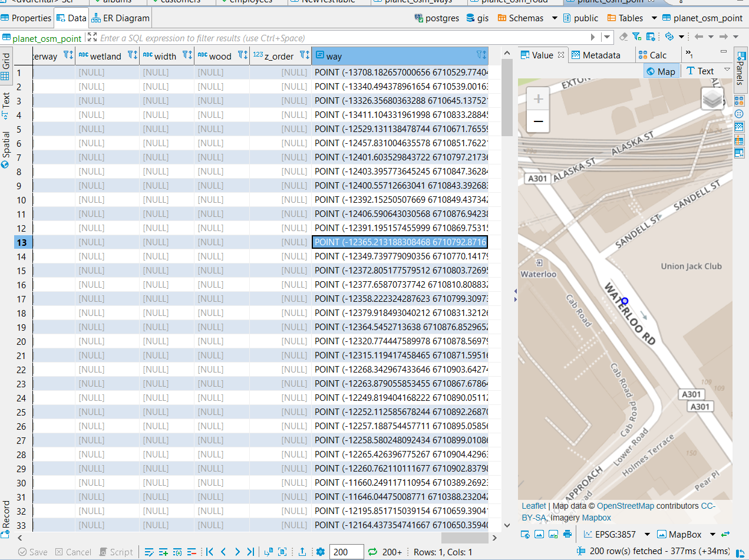Print the map from the spatial viewer toolbar
Viewport: 749px width, 560px height.
(568, 535)
